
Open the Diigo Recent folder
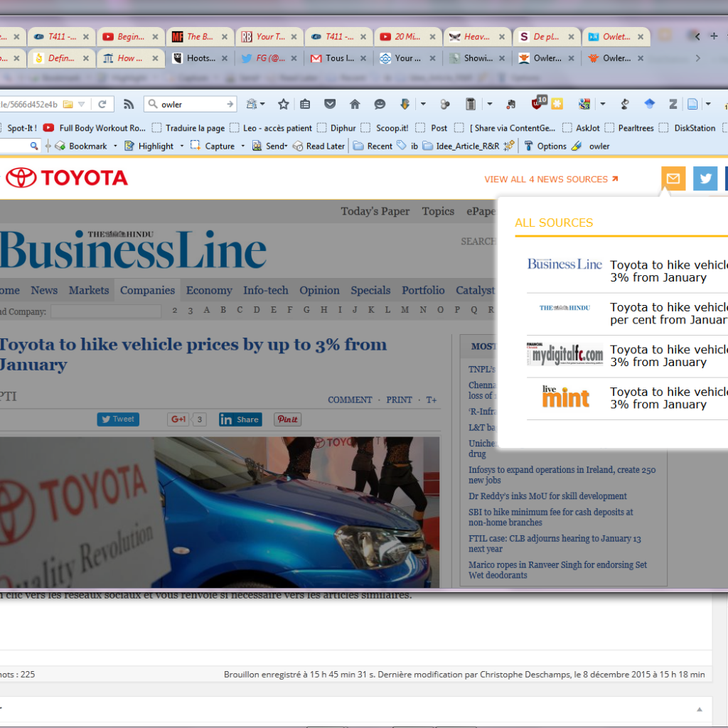pyautogui.click(x=373, y=146)
